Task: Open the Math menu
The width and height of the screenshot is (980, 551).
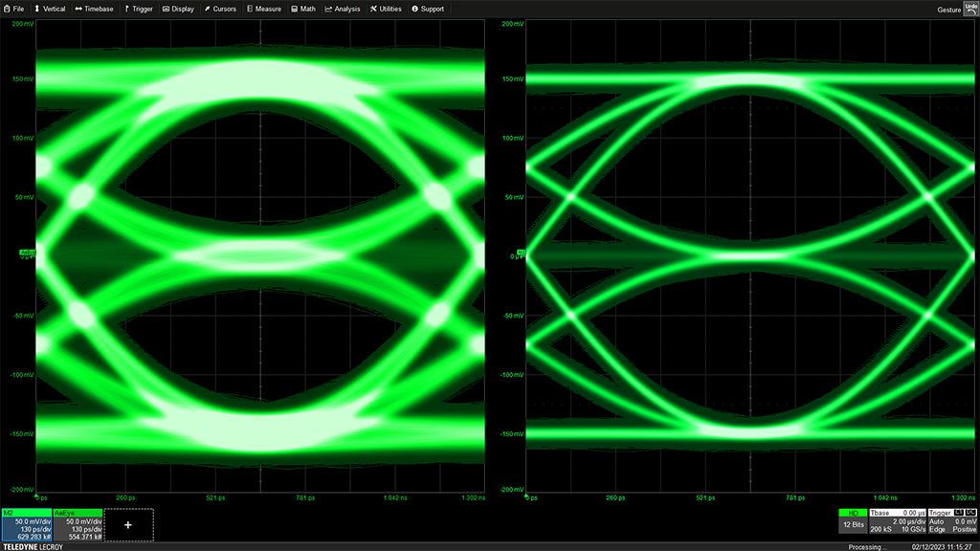Action: pyautogui.click(x=303, y=9)
